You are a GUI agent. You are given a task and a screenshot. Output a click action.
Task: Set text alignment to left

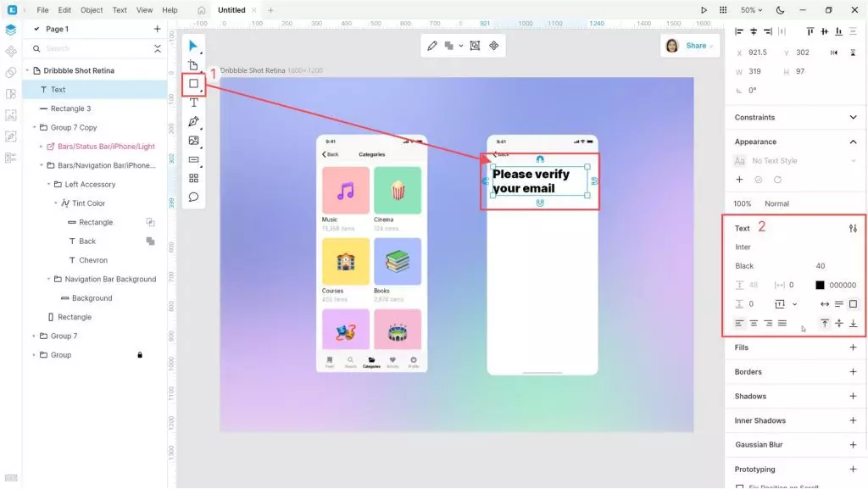[x=739, y=323]
